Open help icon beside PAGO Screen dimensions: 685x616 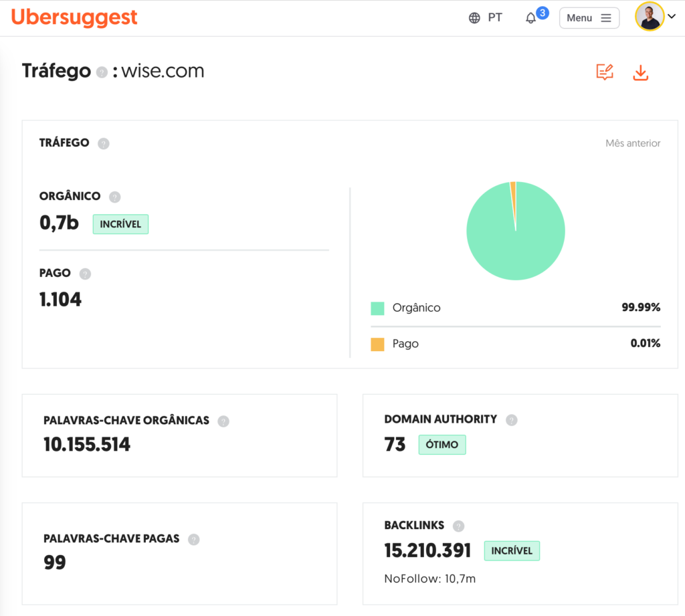coord(85,274)
